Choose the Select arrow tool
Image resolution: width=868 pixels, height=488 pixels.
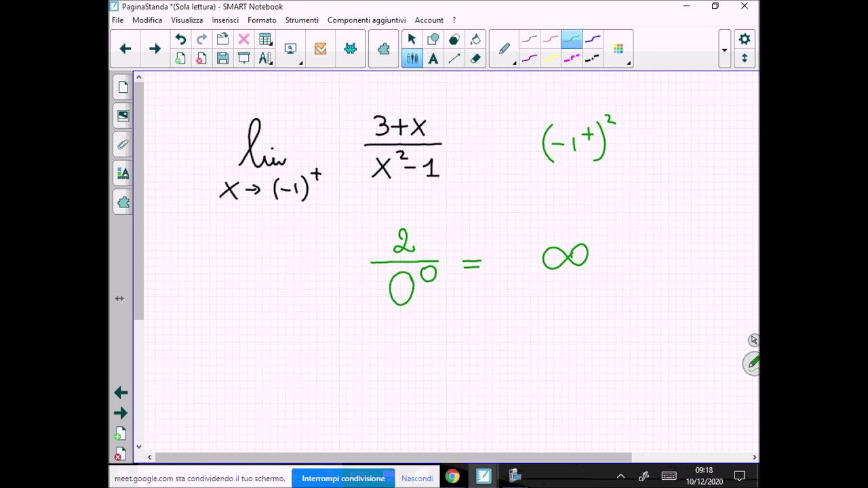(412, 39)
